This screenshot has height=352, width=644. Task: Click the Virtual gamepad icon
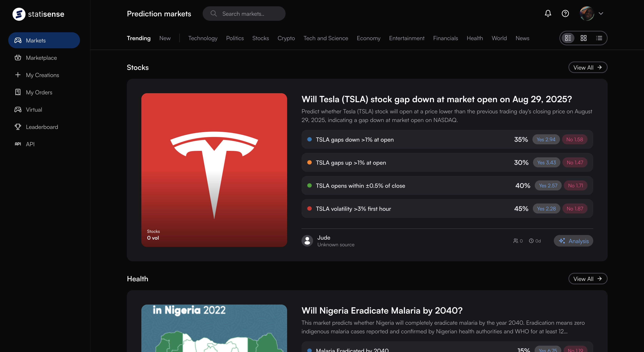point(18,109)
